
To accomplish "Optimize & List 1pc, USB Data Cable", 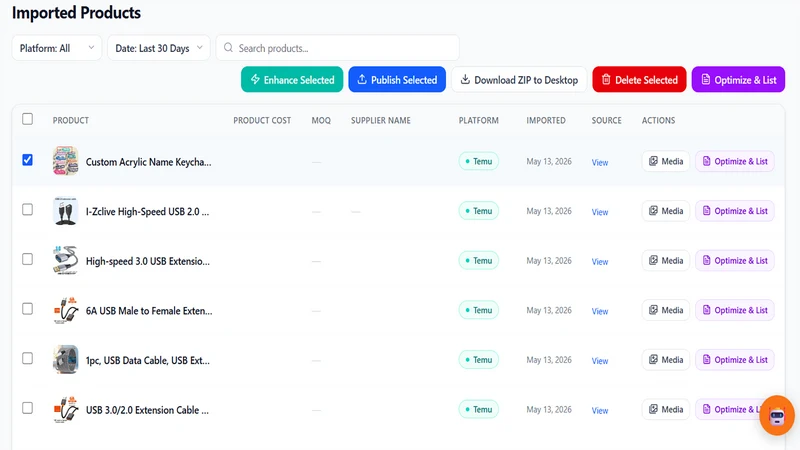I will [x=735, y=359].
